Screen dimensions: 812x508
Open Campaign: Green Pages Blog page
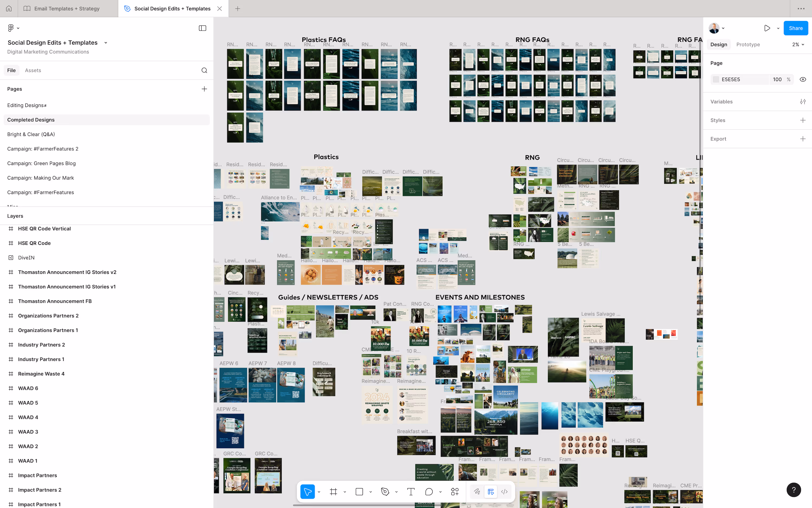pyautogui.click(x=106, y=163)
